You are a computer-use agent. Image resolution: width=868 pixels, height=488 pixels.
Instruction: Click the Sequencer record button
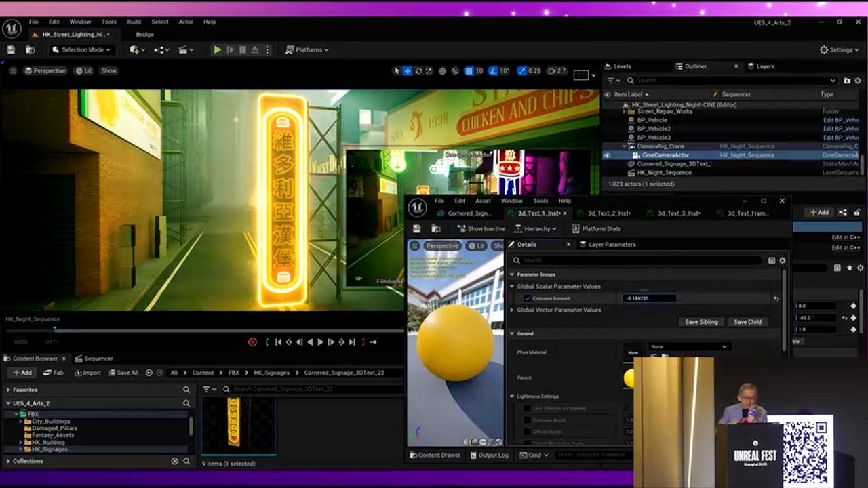pos(252,342)
